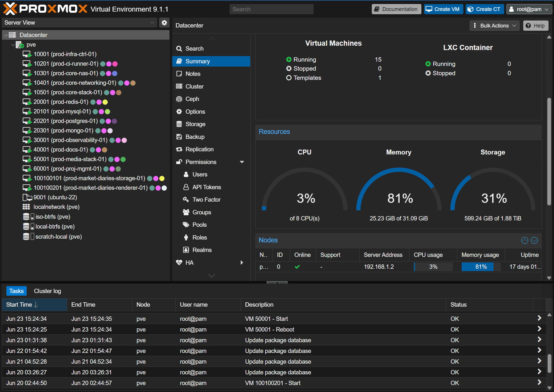This screenshot has height=392, width=554.
Task: Open the root@pam user menu
Action: point(529,9)
